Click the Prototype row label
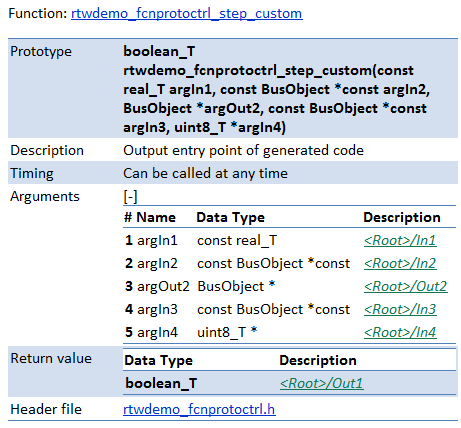Viewport: 461px width, 428px height. tap(41, 51)
